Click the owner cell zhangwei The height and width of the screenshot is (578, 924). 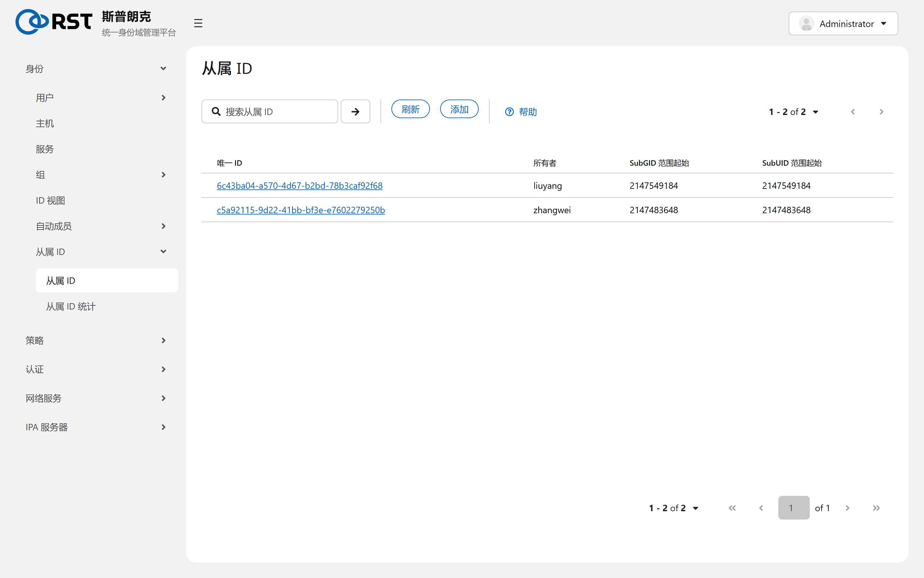552,210
